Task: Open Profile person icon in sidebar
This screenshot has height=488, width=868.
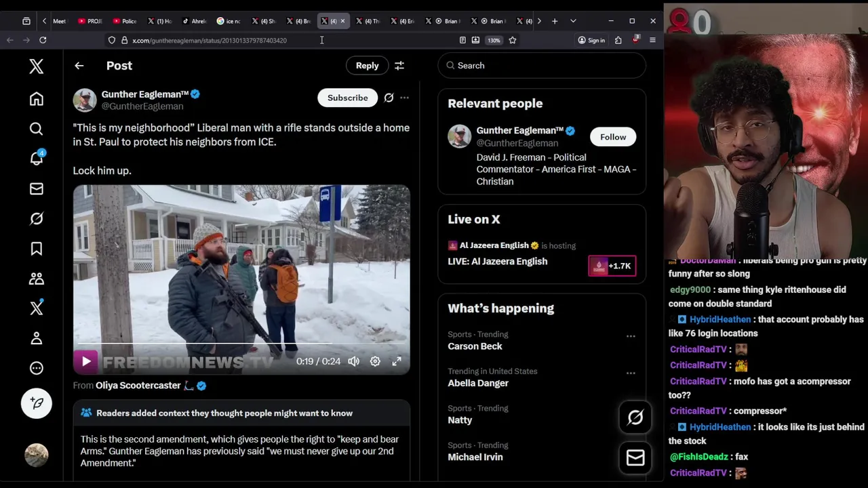Action: point(37,338)
